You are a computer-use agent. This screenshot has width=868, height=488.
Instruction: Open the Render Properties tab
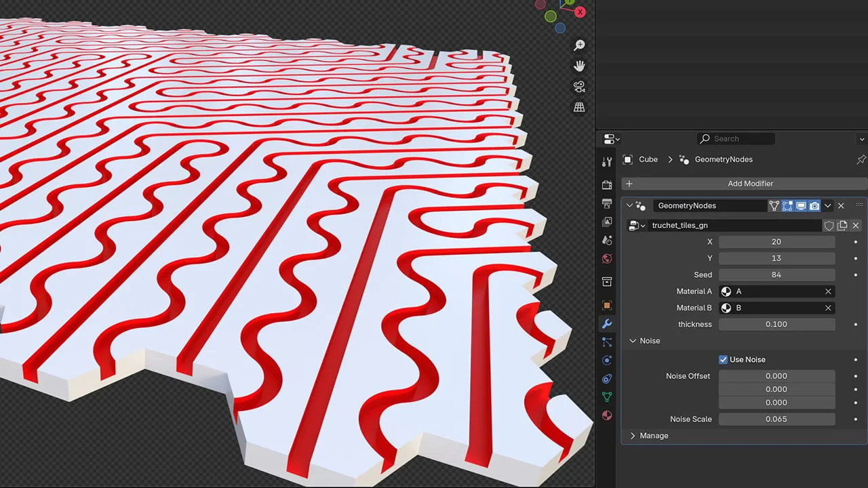[x=607, y=185]
